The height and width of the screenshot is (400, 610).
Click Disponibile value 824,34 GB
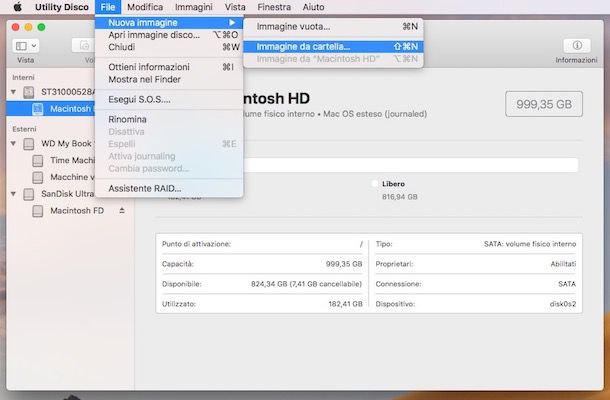[x=306, y=284]
